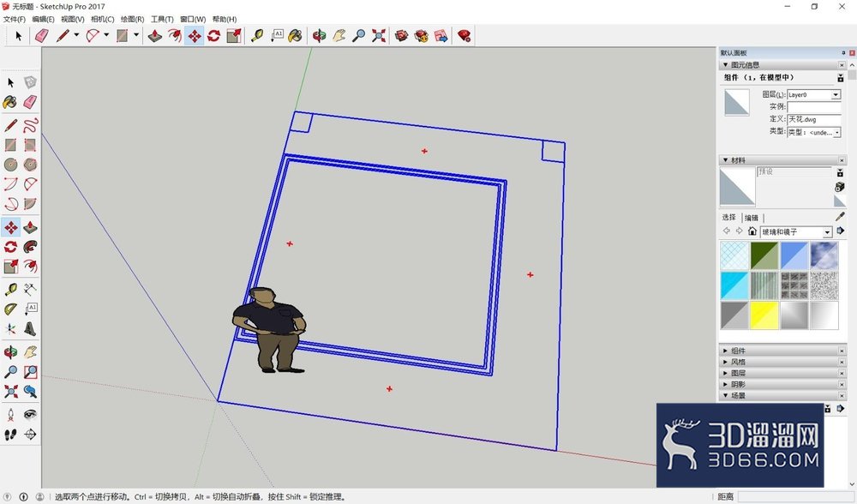Viewport: 857px width, 504px height.
Task: Expand the Layers (图层) panel
Action: [x=725, y=373]
